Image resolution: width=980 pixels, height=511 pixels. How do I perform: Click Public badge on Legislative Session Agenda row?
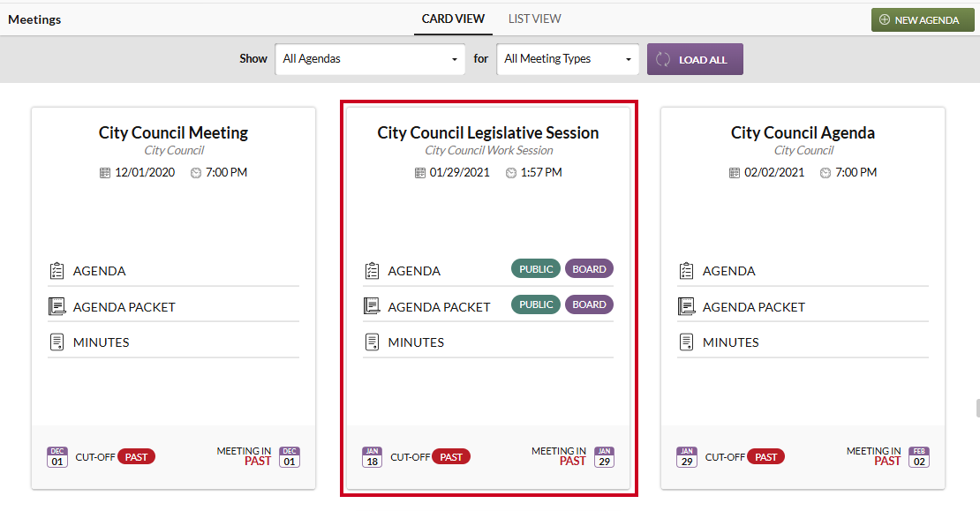[536, 268]
